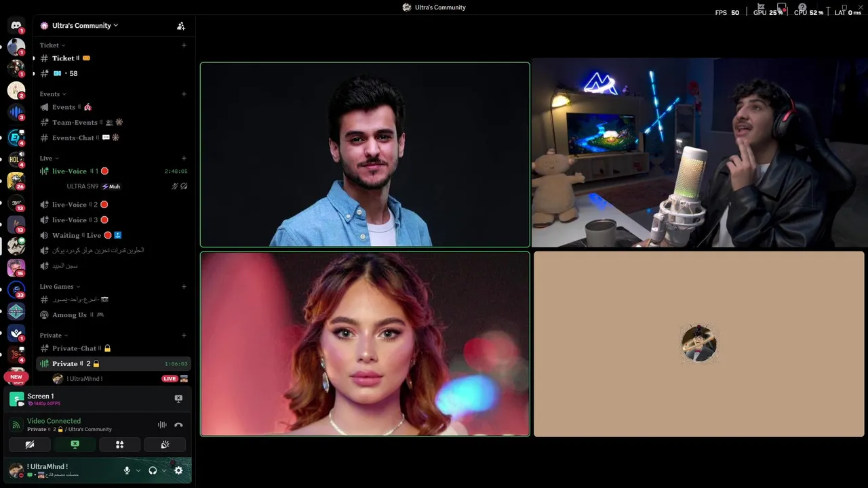
Task: Open the channel labeled 58
Action: point(113,73)
